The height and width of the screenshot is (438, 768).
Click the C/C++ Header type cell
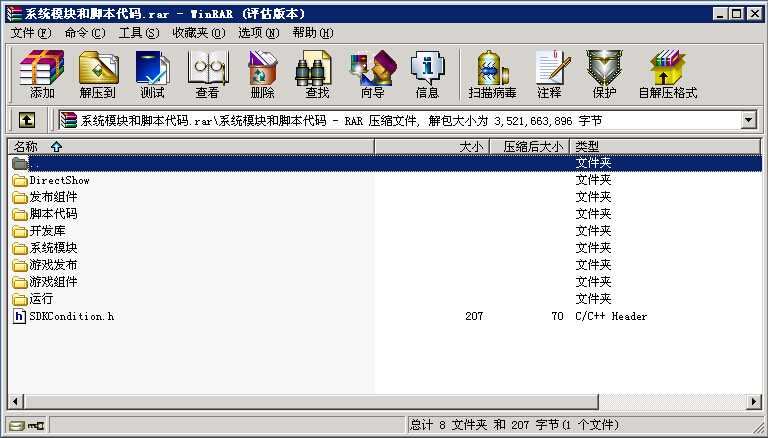tap(611, 316)
